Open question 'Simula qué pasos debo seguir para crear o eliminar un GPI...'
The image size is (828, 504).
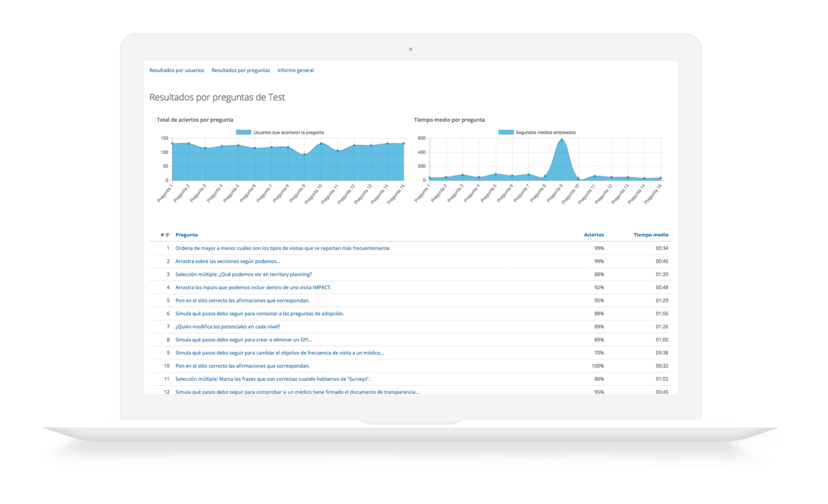[244, 340]
